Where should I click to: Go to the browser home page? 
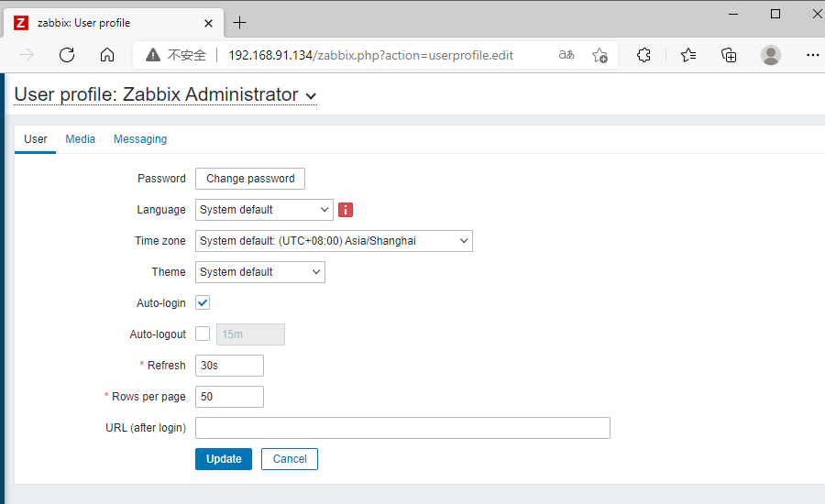click(107, 55)
